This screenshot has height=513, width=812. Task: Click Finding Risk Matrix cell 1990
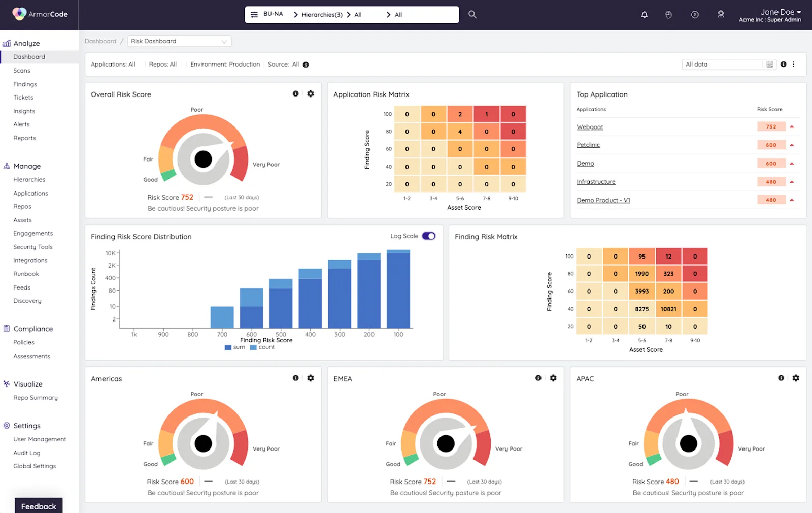[x=642, y=274]
